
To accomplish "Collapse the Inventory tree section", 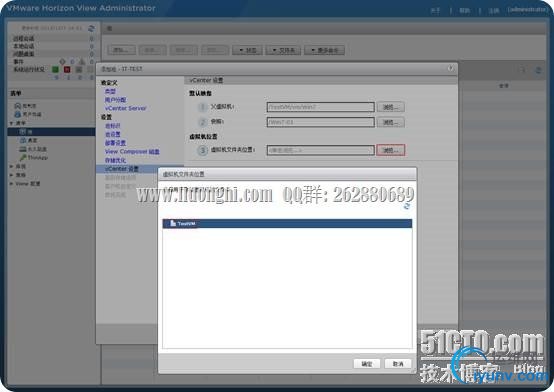I will tap(11, 123).
